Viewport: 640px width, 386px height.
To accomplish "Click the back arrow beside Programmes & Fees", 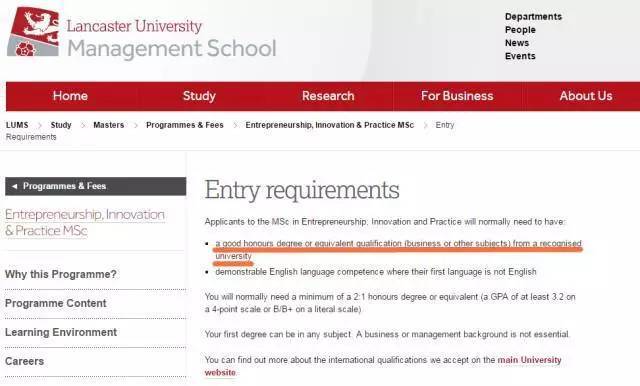I will (x=15, y=186).
